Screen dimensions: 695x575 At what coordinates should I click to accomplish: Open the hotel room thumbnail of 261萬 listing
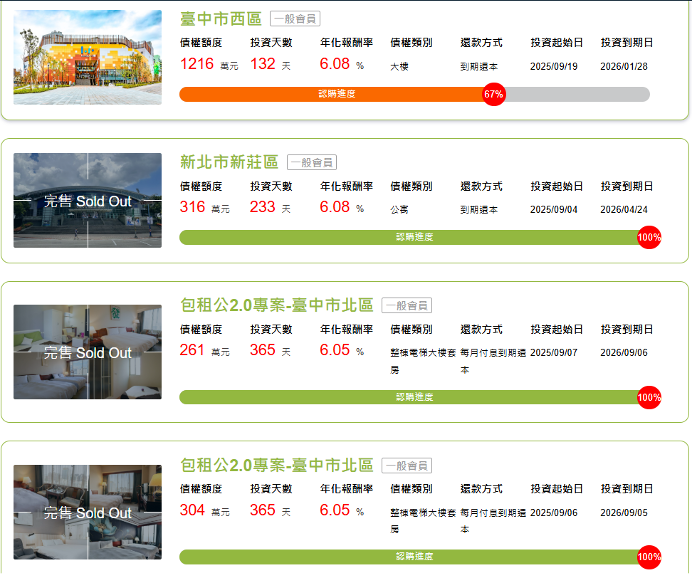coord(87,352)
